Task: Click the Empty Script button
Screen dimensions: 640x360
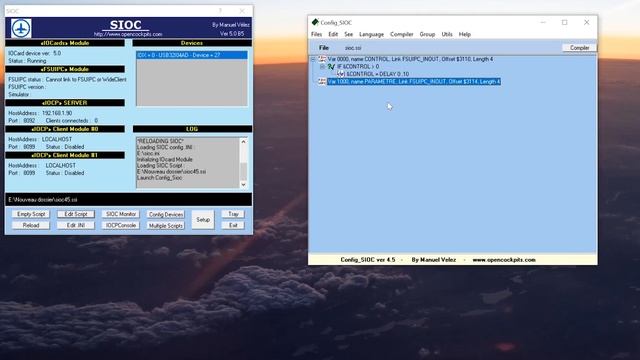Action: pos(31,214)
